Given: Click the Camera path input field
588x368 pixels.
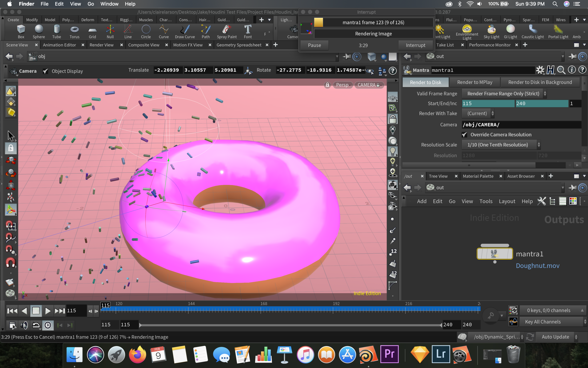Looking at the screenshot, I should (521, 125).
